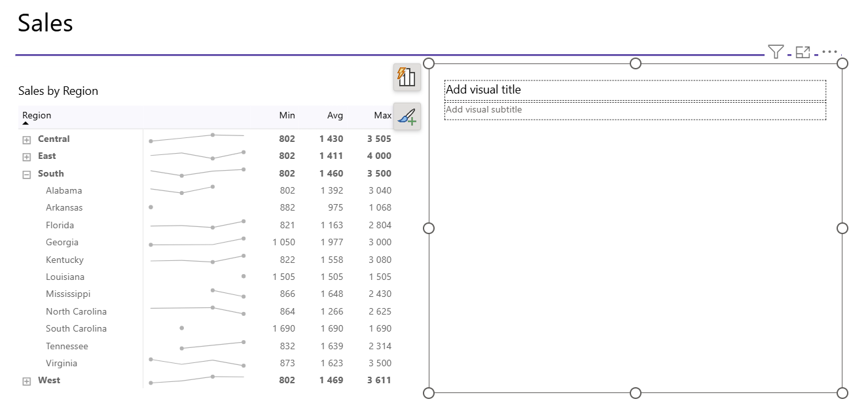Click the middle-left resize handle of visual

(429, 228)
